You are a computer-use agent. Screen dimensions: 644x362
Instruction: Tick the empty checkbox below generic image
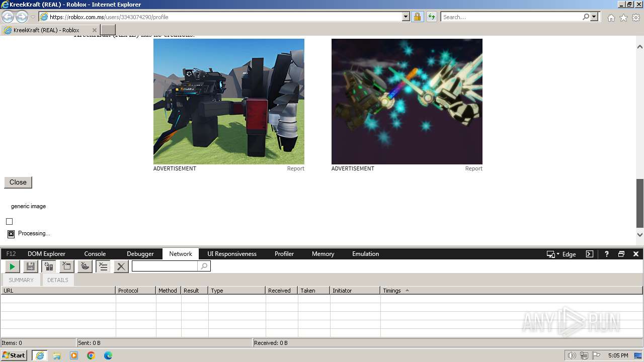9,221
